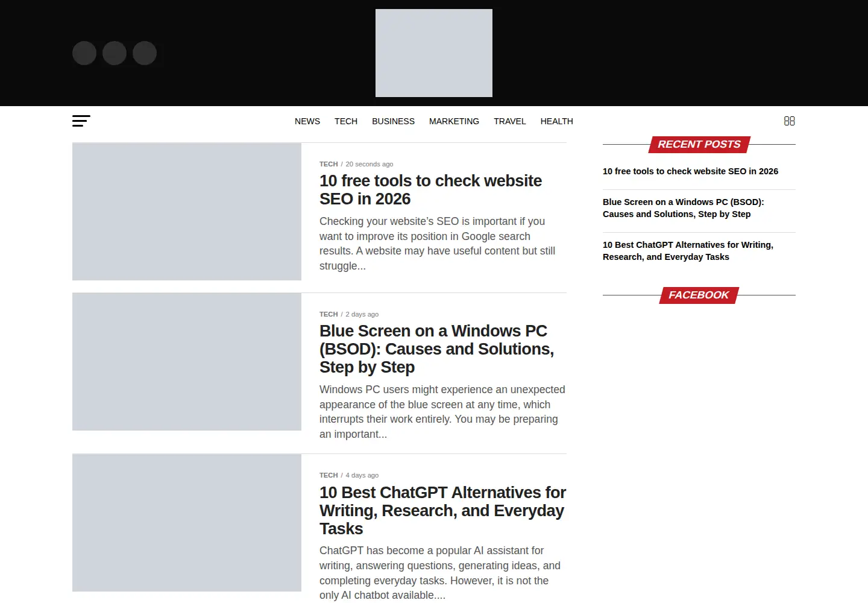The height and width of the screenshot is (603, 868).
Task: Click the TECH tag above the ChatGPT article
Action: coord(329,475)
